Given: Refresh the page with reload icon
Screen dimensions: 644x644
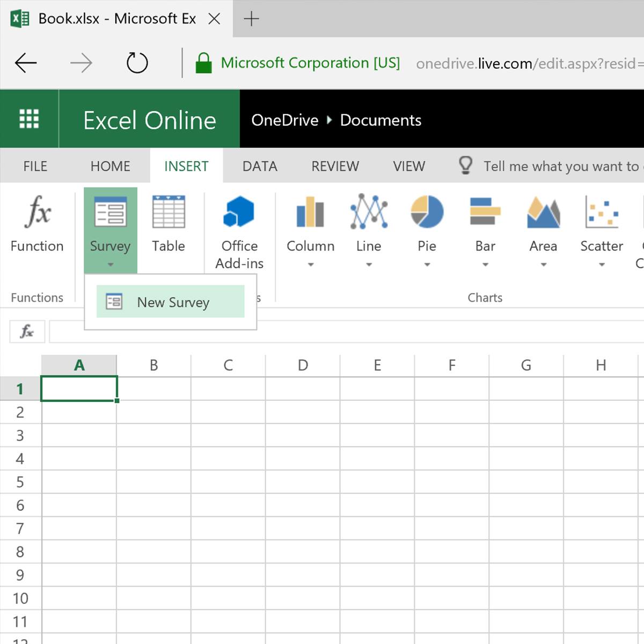Looking at the screenshot, I should [x=137, y=63].
